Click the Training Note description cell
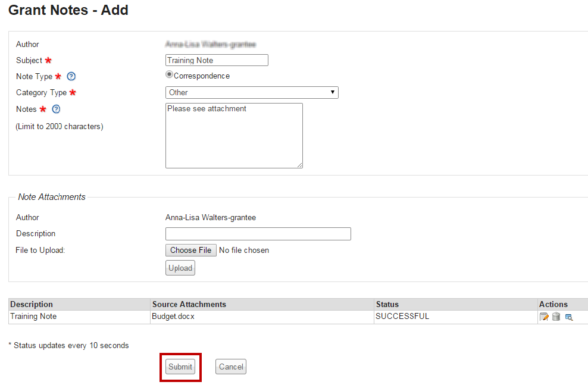Viewport: 588px width, 385px height. pos(33,317)
